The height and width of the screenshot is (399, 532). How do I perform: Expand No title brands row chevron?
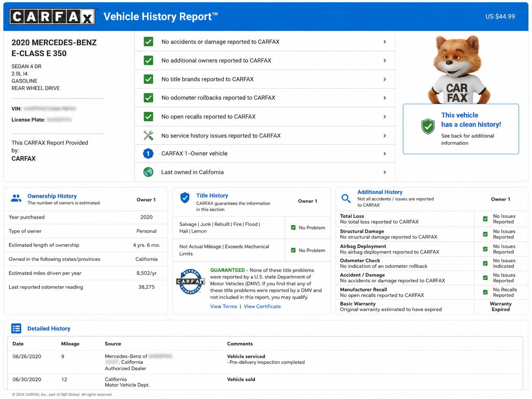(385, 79)
